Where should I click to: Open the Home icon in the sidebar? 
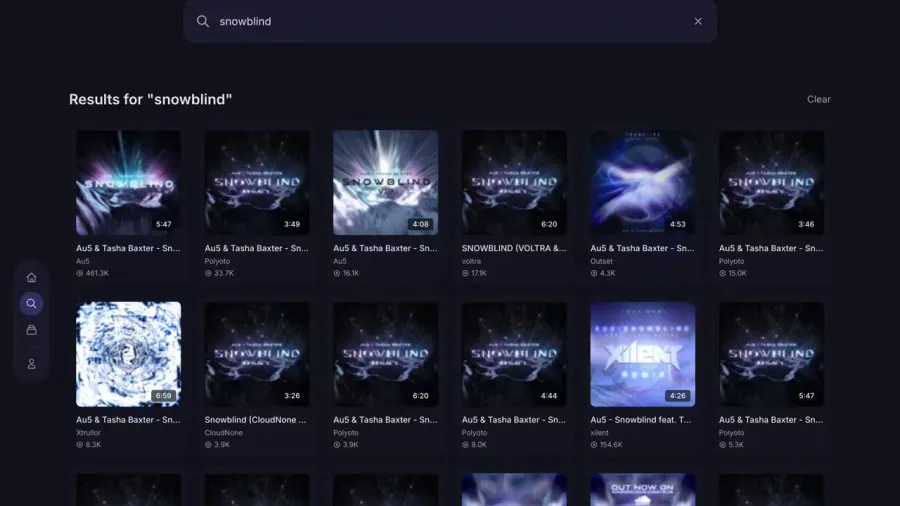(x=32, y=278)
